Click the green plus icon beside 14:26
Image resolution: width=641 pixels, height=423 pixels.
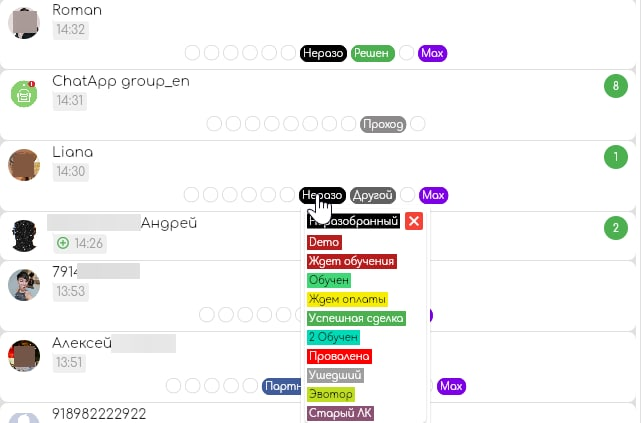[63, 243]
